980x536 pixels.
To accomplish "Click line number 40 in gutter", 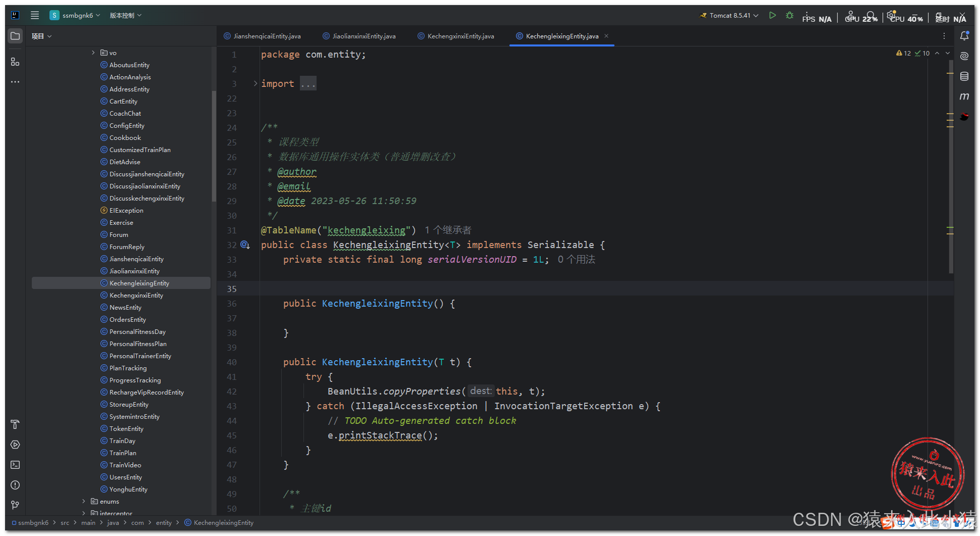I will (x=232, y=362).
